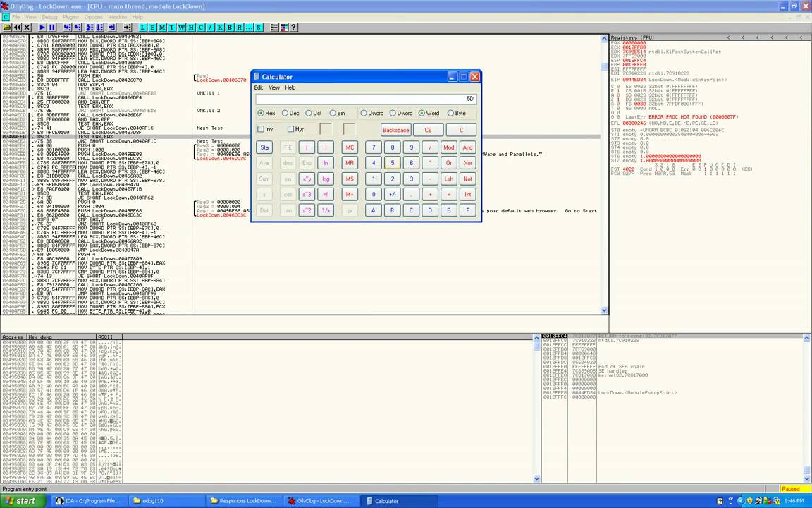Click the Trace into toolbar icon
The height and width of the screenshot is (508, 812).
[x=90, y=28]
